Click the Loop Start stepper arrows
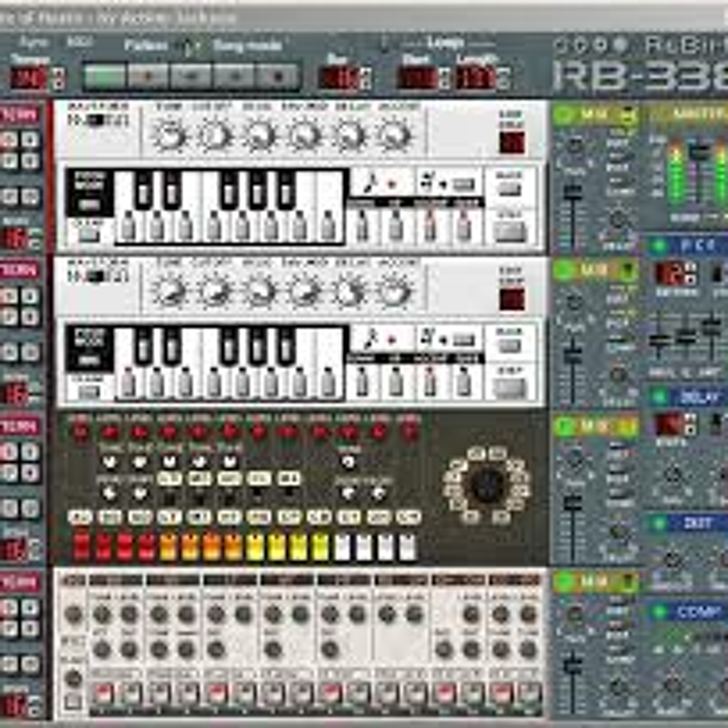This screenshot has height=728, width=728. click(x=444, y=78)
